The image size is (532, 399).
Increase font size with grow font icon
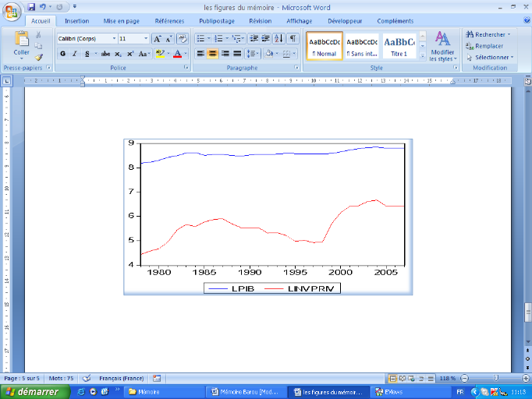(x=157, y=38)
